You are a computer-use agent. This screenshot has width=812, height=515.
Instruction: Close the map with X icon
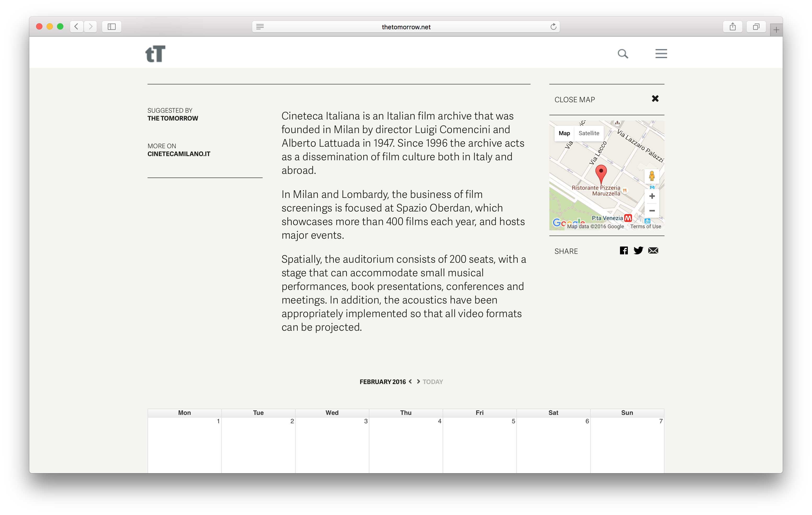[655, 99]
